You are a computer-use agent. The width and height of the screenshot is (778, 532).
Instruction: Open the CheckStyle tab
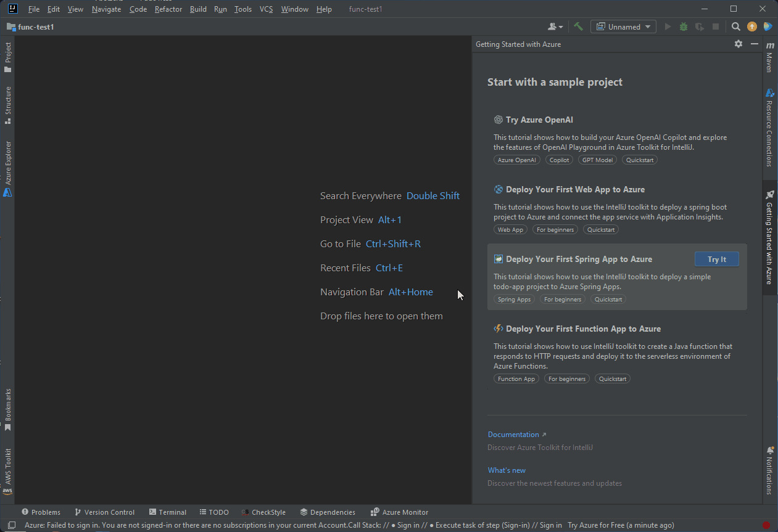[x=263, y=512]
